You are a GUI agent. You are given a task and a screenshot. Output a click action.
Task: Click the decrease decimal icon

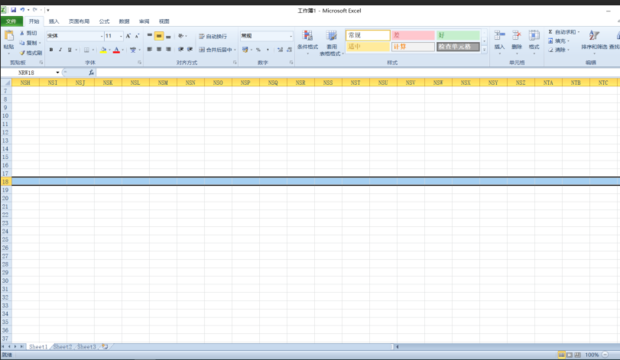coord(289,49)
